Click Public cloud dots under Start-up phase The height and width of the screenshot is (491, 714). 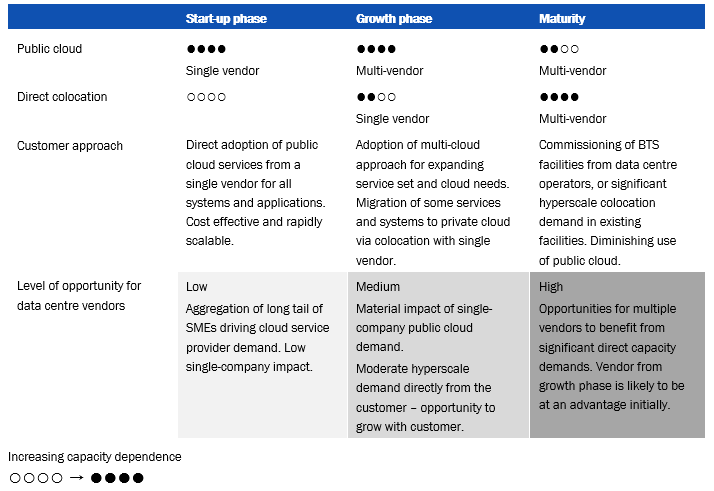pos(206,49)
